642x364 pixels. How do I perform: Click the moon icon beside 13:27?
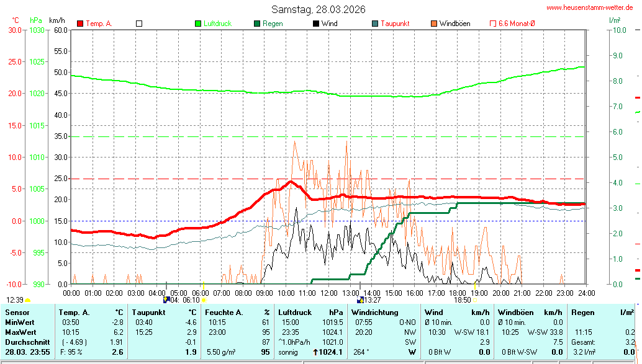(360, 300)
